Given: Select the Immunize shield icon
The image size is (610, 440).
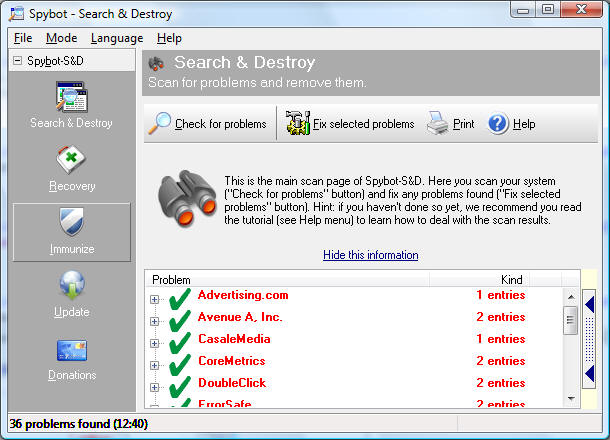Looking at the screenshot, I should (x=71, y=222).
